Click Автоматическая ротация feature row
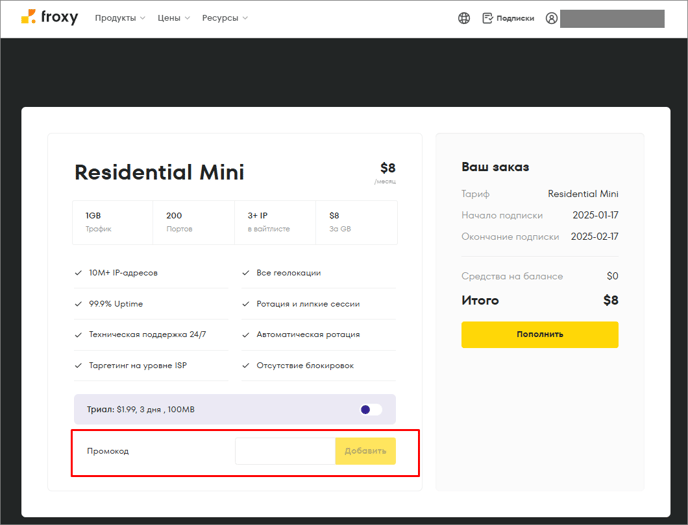Viewport: 688px width, 525px height. 319,335
